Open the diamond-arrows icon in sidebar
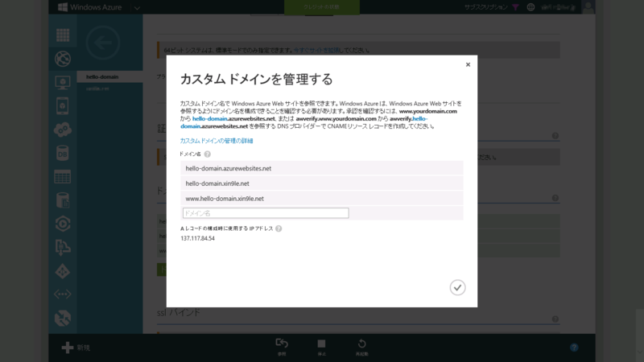Screen dimensions: 644x362 (x=63, y=271)
